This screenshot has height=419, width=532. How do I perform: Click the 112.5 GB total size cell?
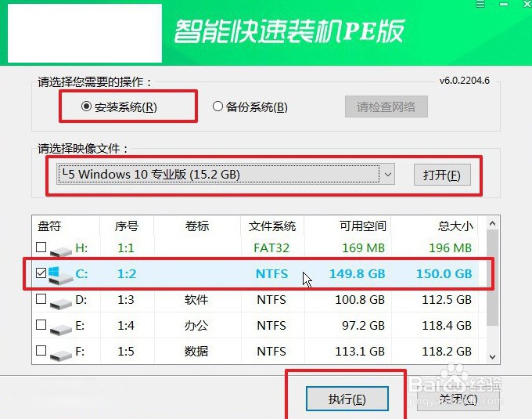pos(447,299)
